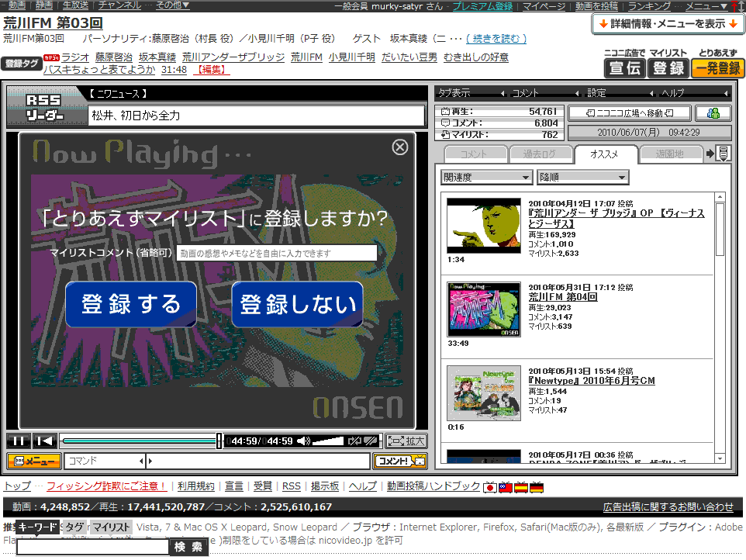Open the 藤原啓治 tag
Image resolution: width=746 pixels, height=560 pixels.
pyautogui.click(x=114, y=57)
